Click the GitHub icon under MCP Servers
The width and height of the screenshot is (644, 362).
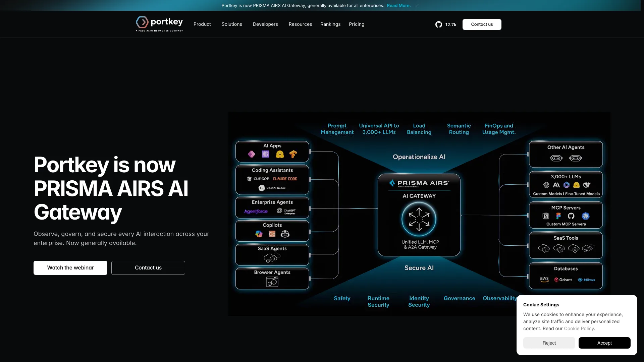[x=571, y=216]
